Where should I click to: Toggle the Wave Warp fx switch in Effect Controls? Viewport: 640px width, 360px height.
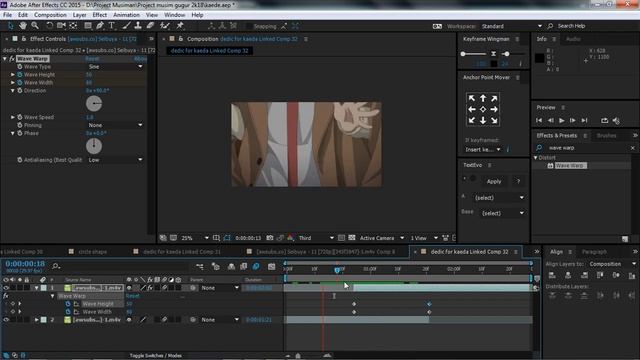coord(12,59)
